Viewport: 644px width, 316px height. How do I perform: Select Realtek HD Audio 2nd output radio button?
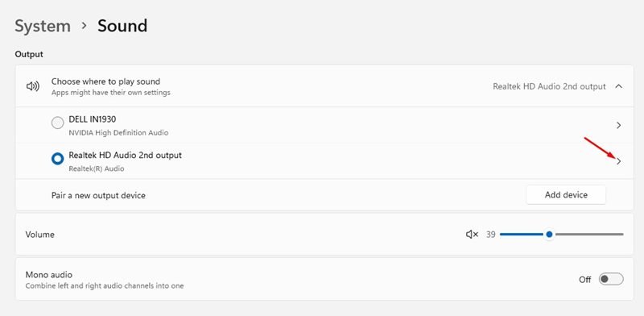coord(57,159)
